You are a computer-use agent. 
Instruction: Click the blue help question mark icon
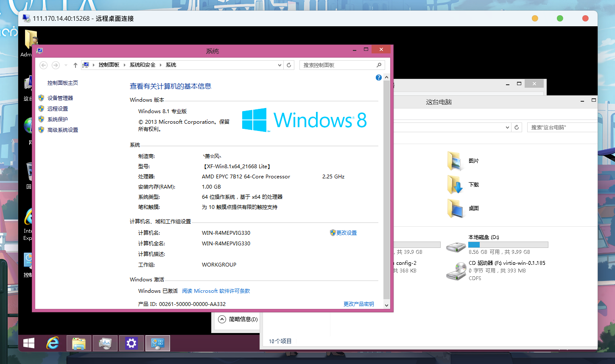pos(378,78)
